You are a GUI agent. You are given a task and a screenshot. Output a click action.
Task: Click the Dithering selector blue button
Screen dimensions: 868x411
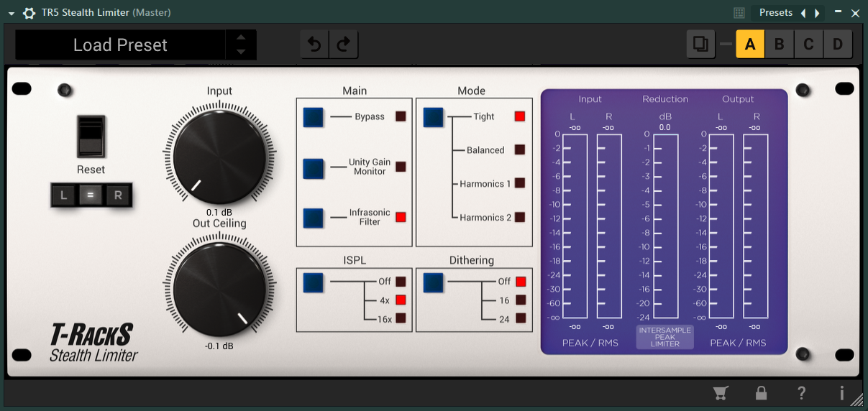pos(433,282)
